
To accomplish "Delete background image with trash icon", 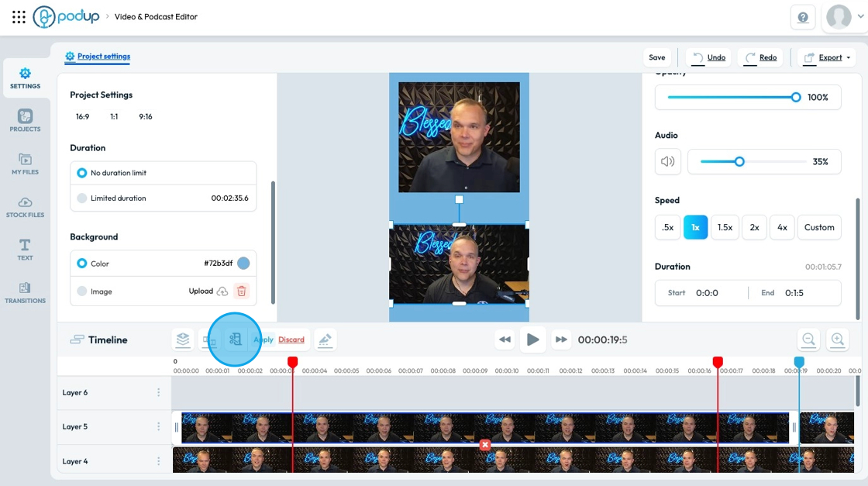I will point(241,291).
